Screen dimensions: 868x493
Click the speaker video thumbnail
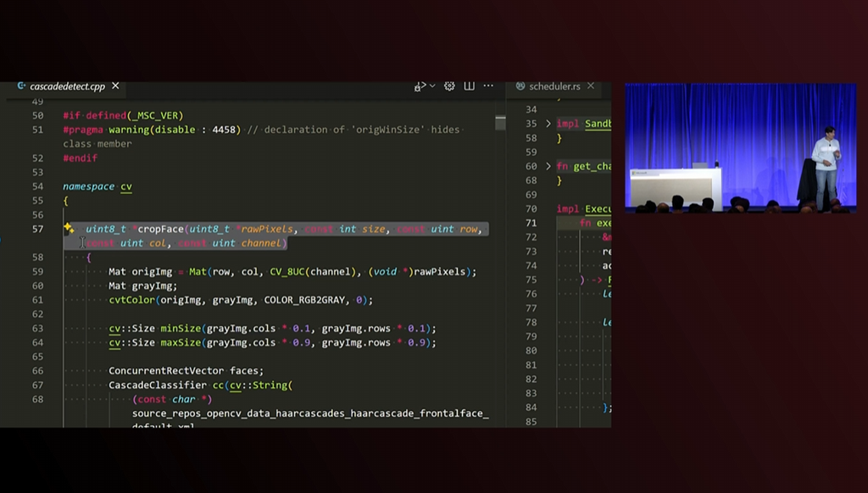(740, 147)
